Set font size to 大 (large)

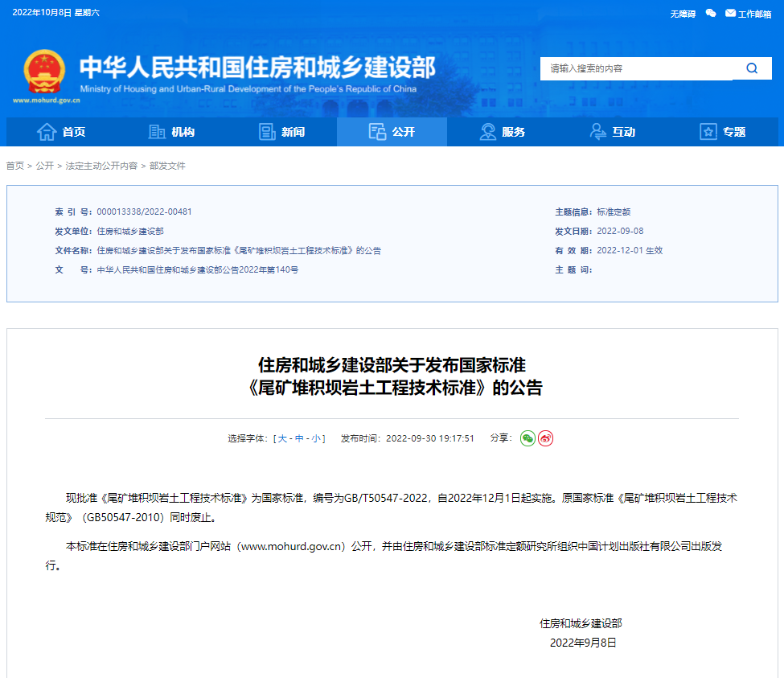click(282, 439)
